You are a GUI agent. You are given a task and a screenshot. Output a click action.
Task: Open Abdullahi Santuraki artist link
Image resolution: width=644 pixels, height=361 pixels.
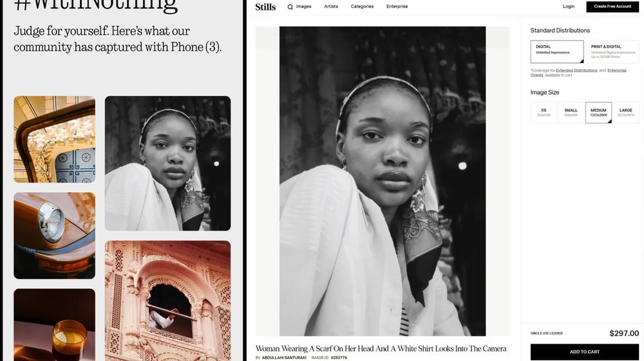[x=284, y=358]
